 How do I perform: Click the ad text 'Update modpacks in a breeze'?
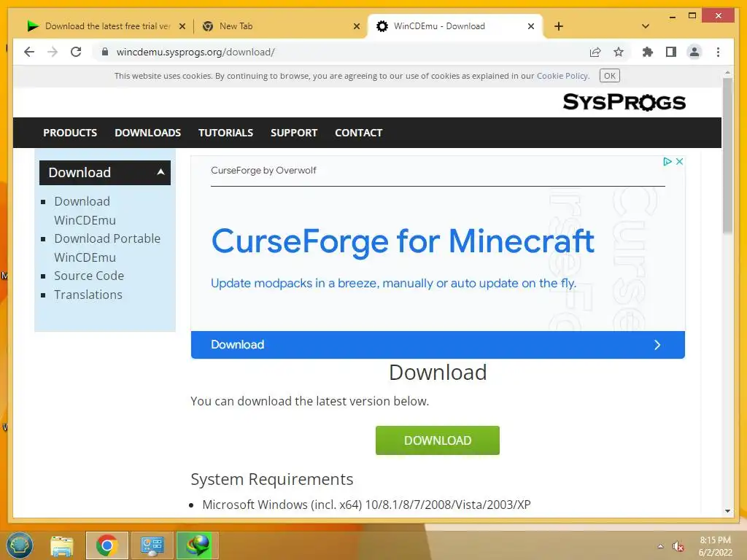393,284
